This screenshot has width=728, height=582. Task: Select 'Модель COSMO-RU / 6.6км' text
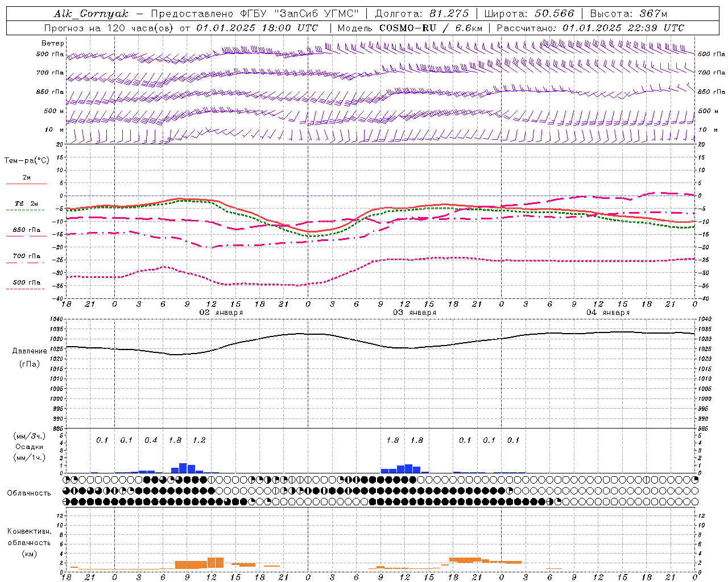[410, 28]
